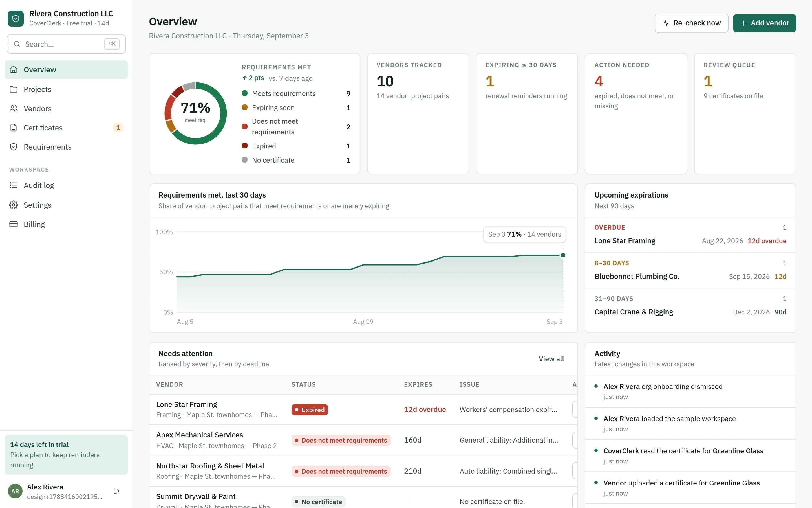Click the Action Needed card showing 4
The width and height of the screenshot is (812, 508).
tap(636, 113)
